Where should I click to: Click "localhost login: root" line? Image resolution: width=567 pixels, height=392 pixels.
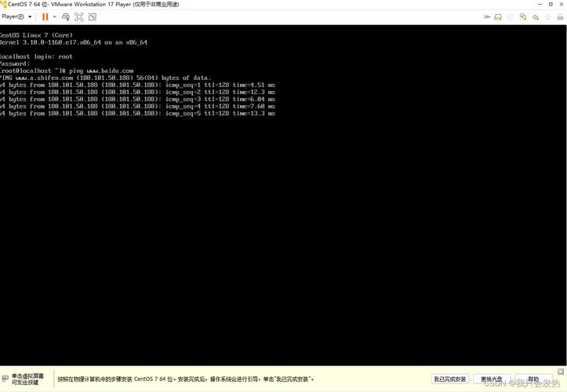pos(36,56)
